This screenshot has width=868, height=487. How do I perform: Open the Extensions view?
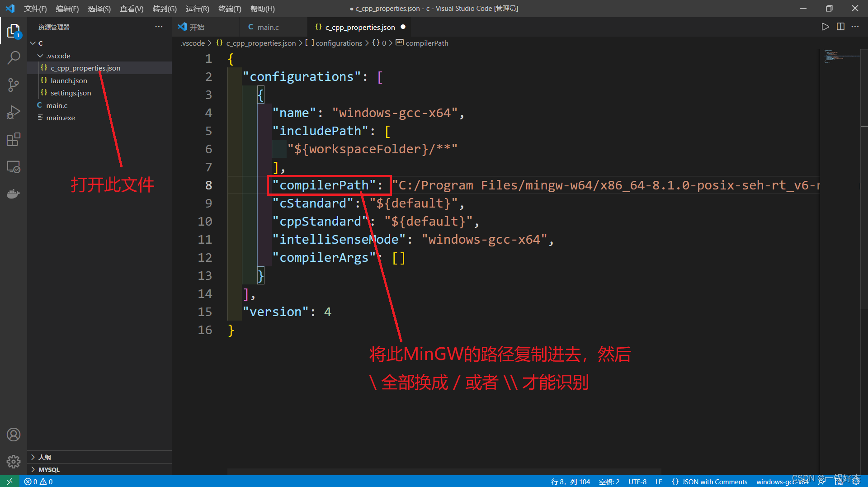(x=14, y=139)
